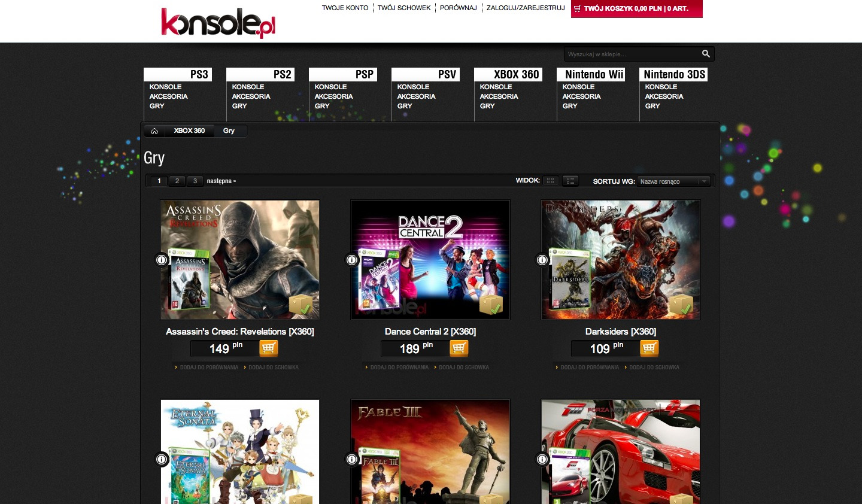Open Forza Motorsport cover image

tap(621, 452)
